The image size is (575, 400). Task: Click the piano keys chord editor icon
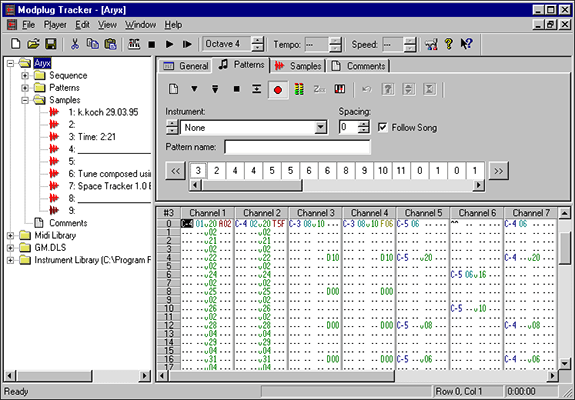tap(340, 89)
